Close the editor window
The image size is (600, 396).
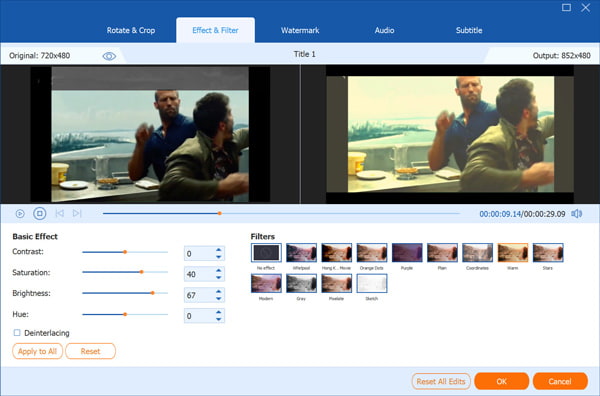(x=585, y=7)
